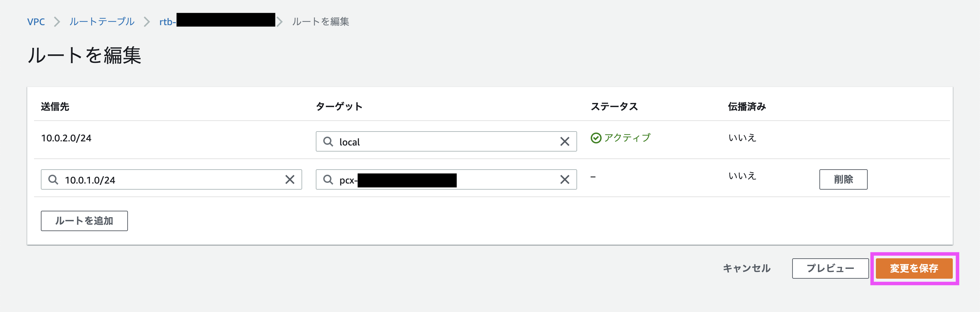Click the search icon in the pcx target field
This screenshot has height=312, width=980.
[x=328, y=179]
